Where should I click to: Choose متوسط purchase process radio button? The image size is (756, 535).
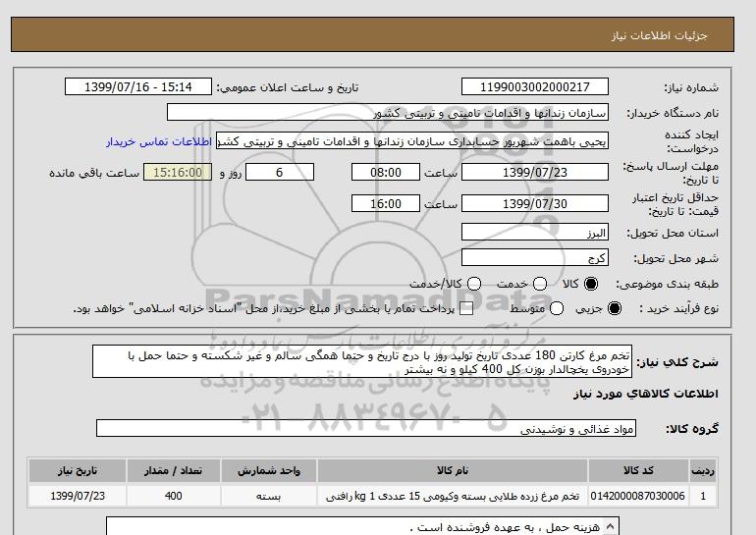coord(557,308)
